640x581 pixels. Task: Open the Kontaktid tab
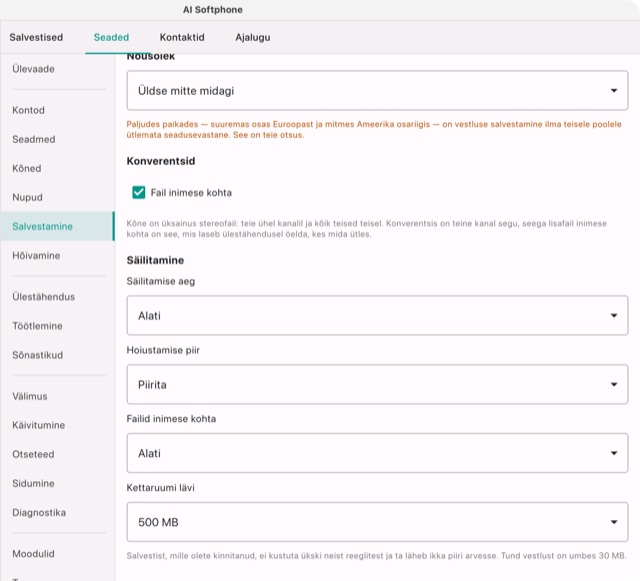pos(182,37)
